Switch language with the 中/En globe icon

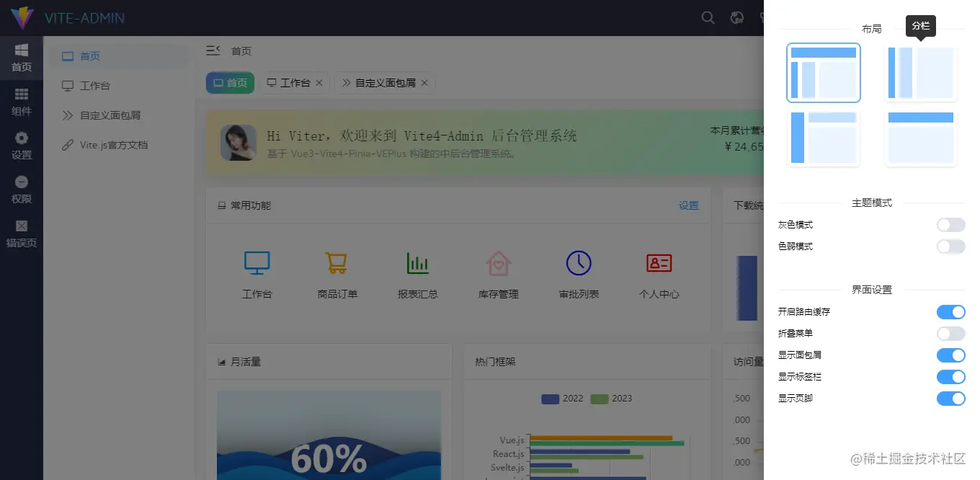[736, 17]
